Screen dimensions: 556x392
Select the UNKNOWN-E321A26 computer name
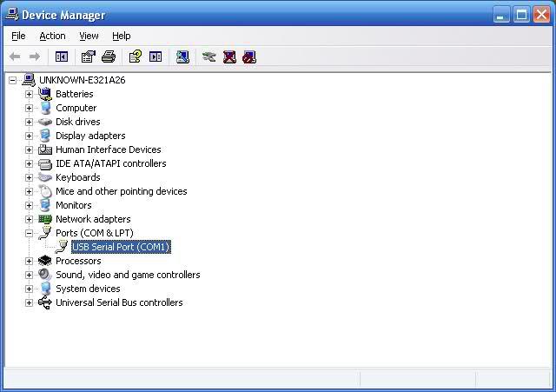[x=83, y=80]
